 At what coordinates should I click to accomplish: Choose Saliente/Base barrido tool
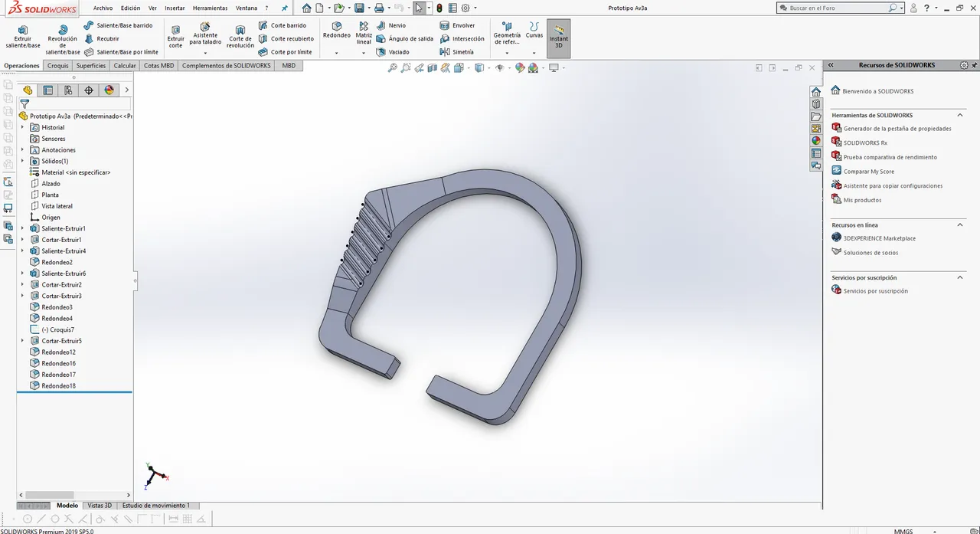point(119,25)
